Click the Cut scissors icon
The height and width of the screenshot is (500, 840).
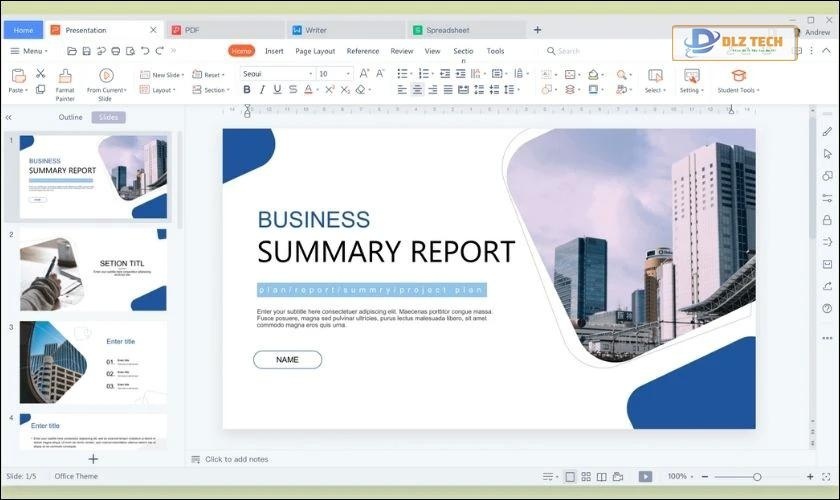coord(41,73)
